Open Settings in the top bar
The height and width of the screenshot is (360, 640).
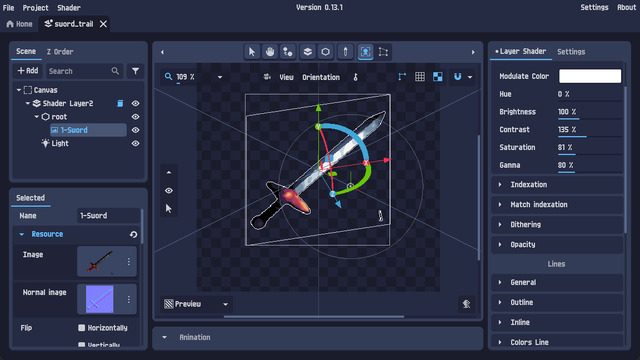coord(594,7)
